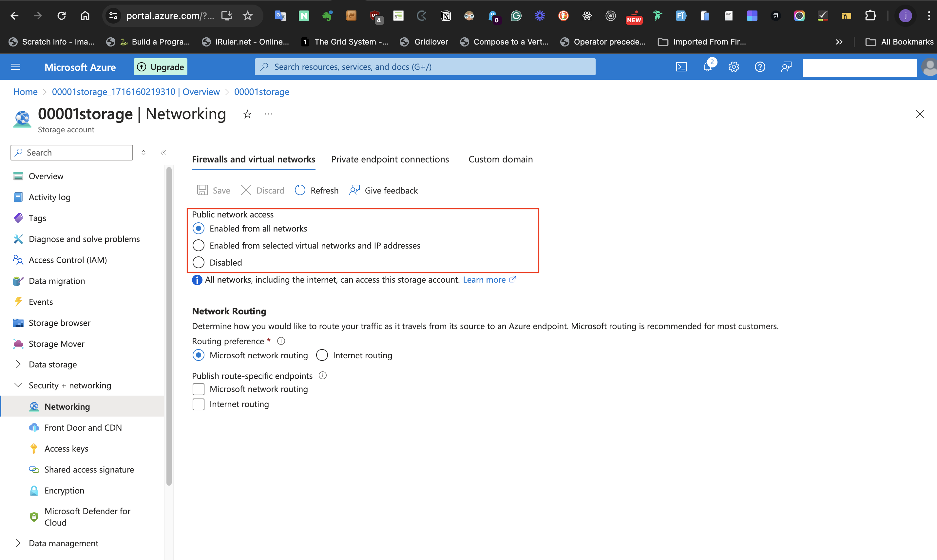937x560 pixels.
Task: Open portal settings gear icon
Action: tap(734, 67)
